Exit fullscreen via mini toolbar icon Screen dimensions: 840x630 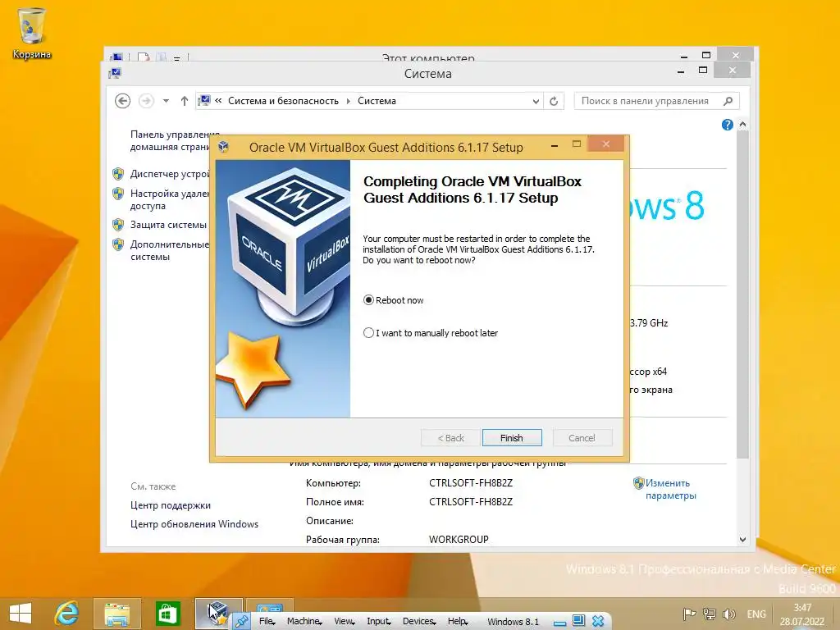(578, 621)
